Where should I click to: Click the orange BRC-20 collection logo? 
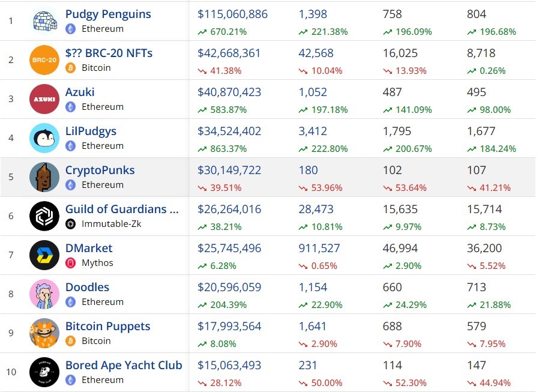coord(44,60)
